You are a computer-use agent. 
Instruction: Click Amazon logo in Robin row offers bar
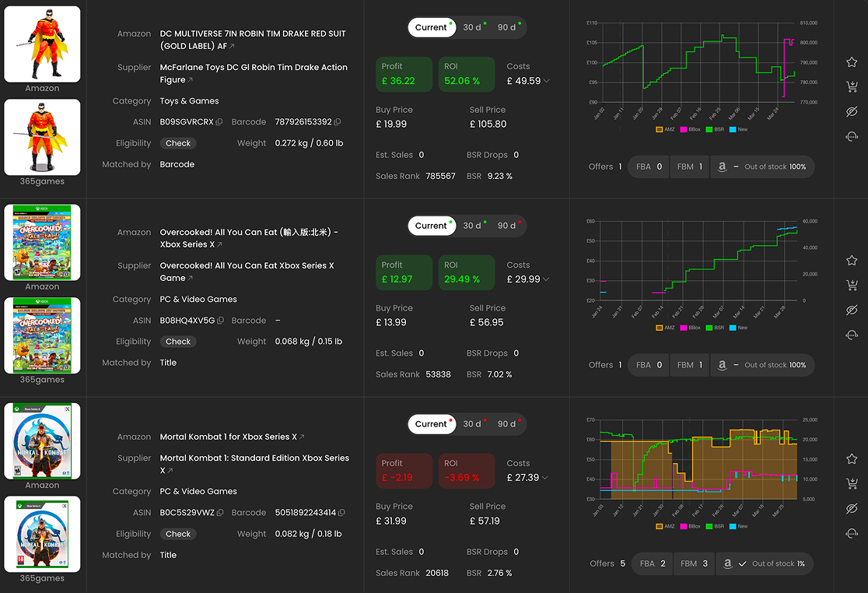coord(722,167)
